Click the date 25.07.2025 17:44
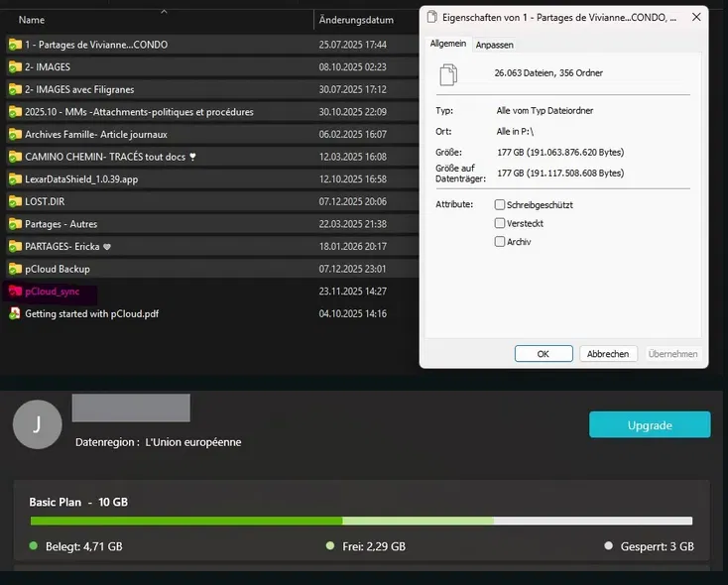728x585 pixels. pyautogui.click(x=352, y=45)
